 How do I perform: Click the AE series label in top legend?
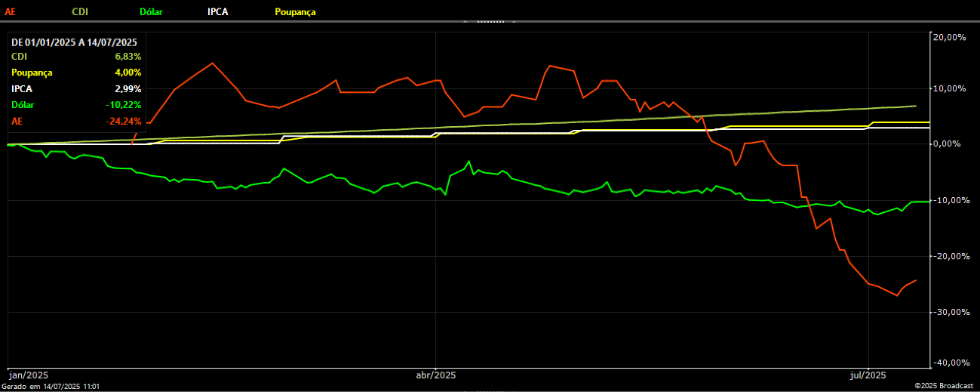[11, 12]
